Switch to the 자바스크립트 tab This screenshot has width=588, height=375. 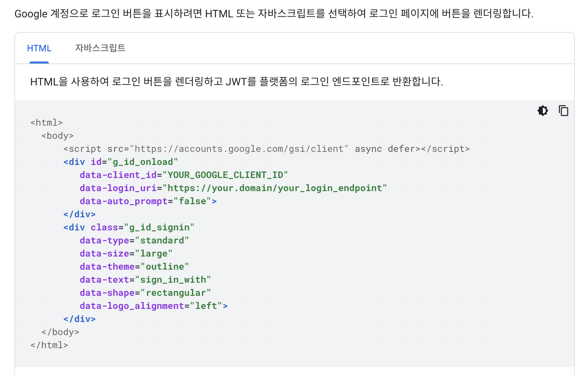(x=100, y=48)
